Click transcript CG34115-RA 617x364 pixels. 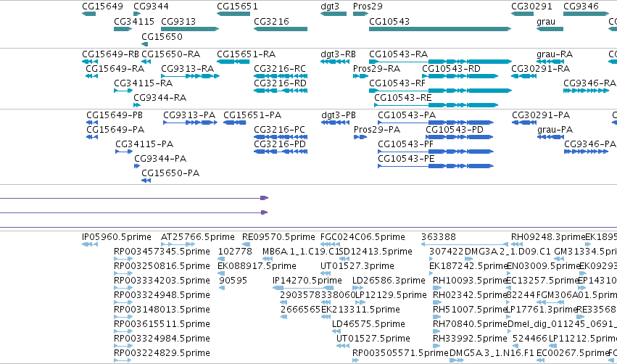tap(144, 83)
